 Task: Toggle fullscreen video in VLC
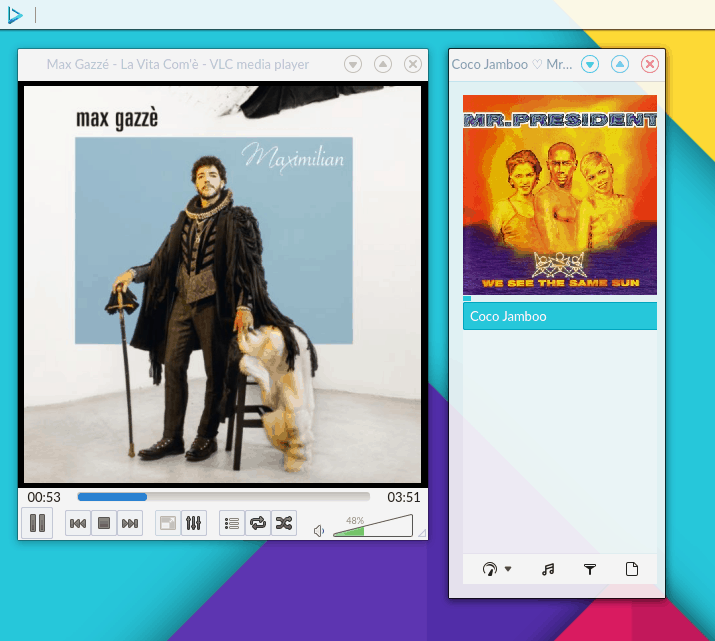coord(168,523)
